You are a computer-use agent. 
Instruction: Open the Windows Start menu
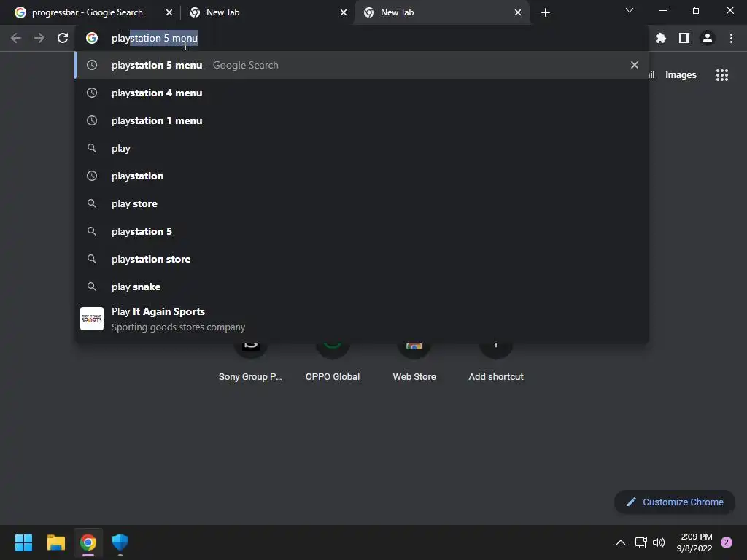click(x=24, y=542)
